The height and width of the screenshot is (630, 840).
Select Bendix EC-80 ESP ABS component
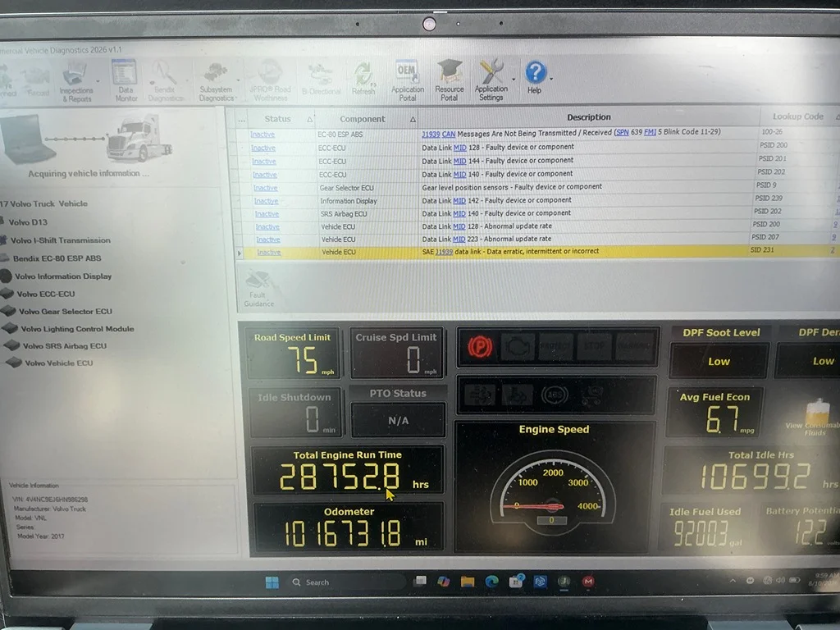[x=57, y=258]
